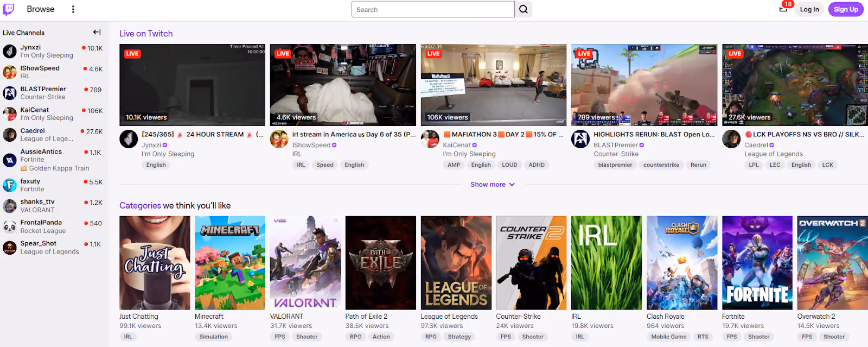Focus the Search input field
Screen dimensions: 868x347
pyautogui.click(x=433, y=9)
